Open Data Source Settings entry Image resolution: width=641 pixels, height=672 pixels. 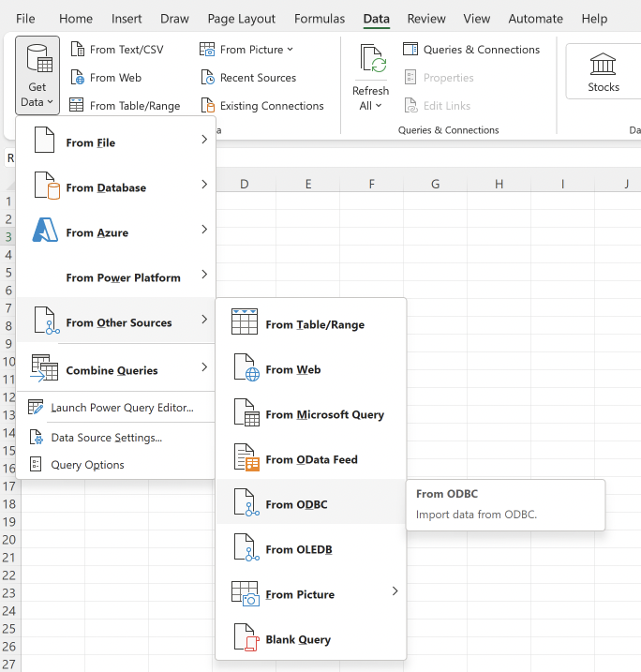(115, 437)
